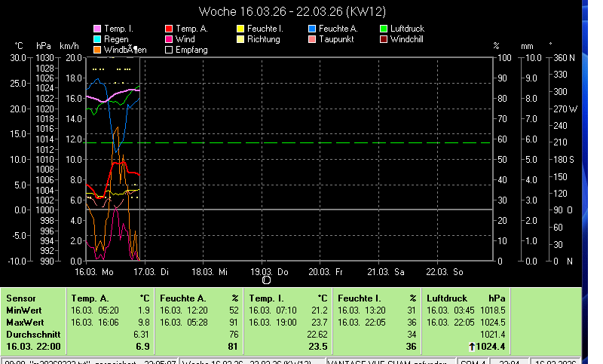Click the Richtung legend marker

click(240, 39)
